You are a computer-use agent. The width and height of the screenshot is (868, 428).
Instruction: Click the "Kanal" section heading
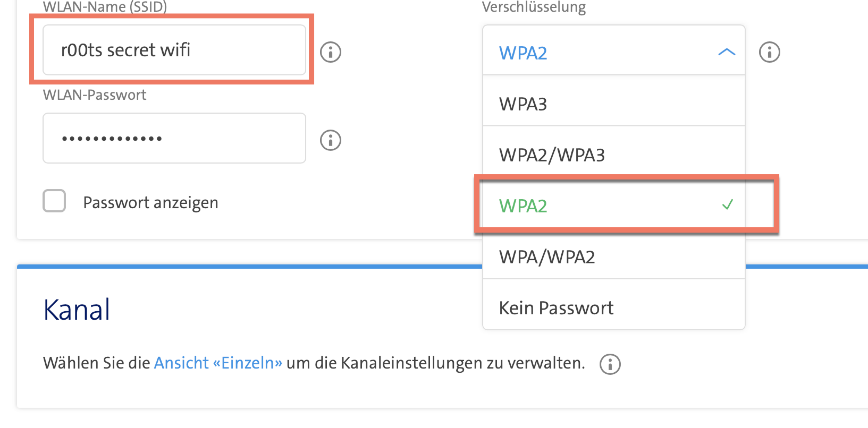click(77, 309)
